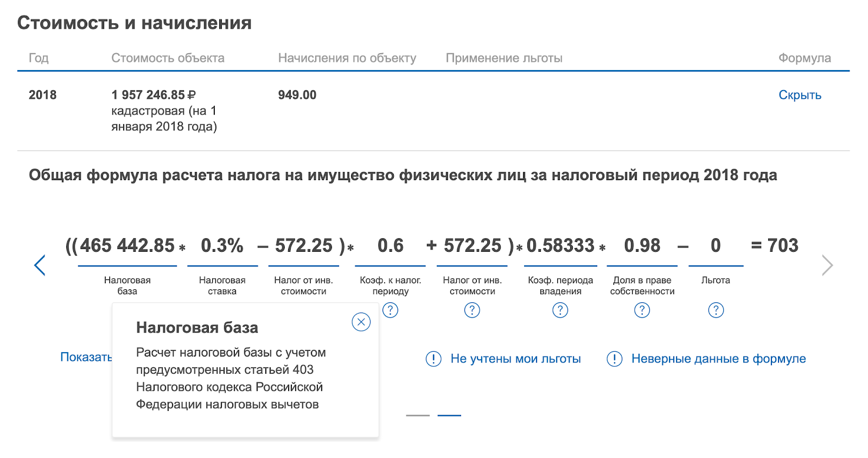Click coefficient value 0.6
This screenshot has height=458, width=868.
coord(391,245)
